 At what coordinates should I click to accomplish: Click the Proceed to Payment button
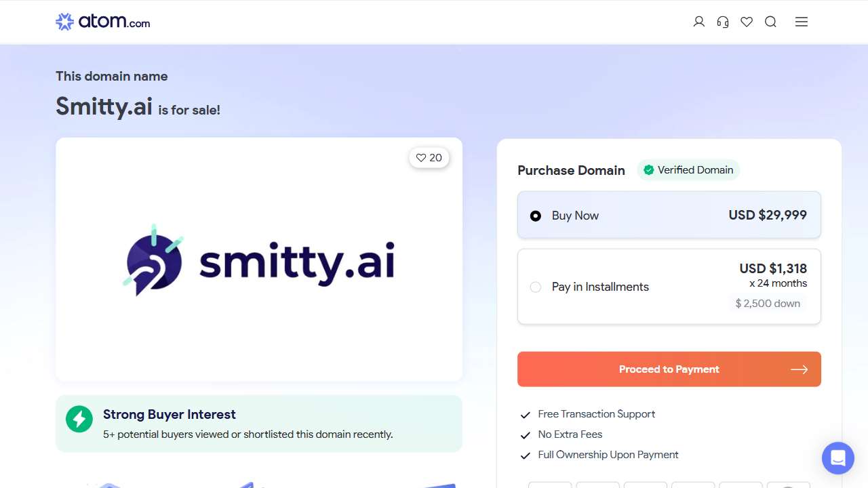pyautogui.click(x=669, y=369)
